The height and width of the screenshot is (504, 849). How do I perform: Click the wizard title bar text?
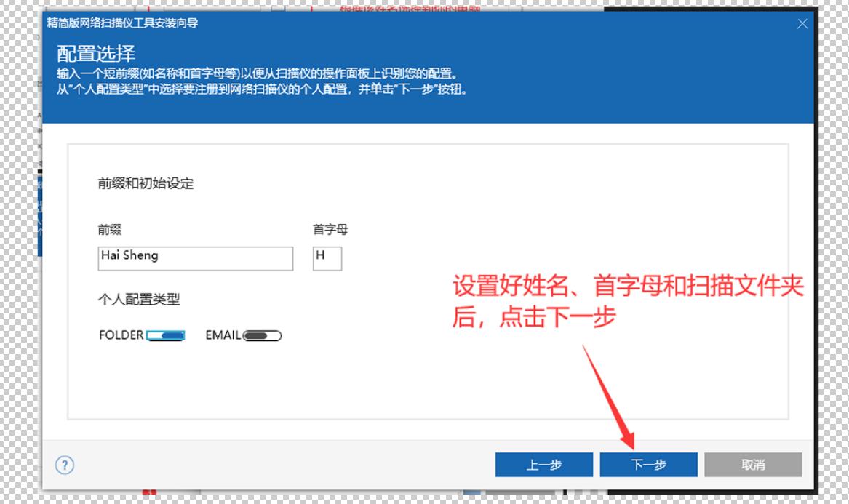coord(122,23)
